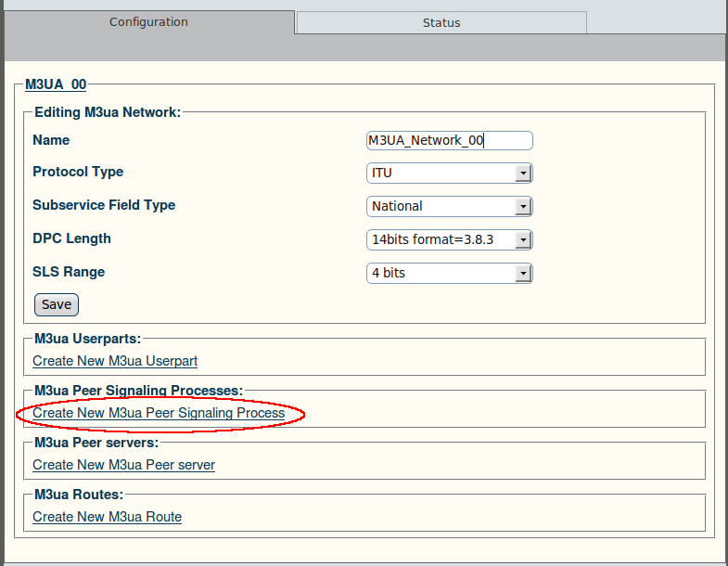Switch to the Status tab
Screen dimensions: 728x566
[x=441, y=23]
